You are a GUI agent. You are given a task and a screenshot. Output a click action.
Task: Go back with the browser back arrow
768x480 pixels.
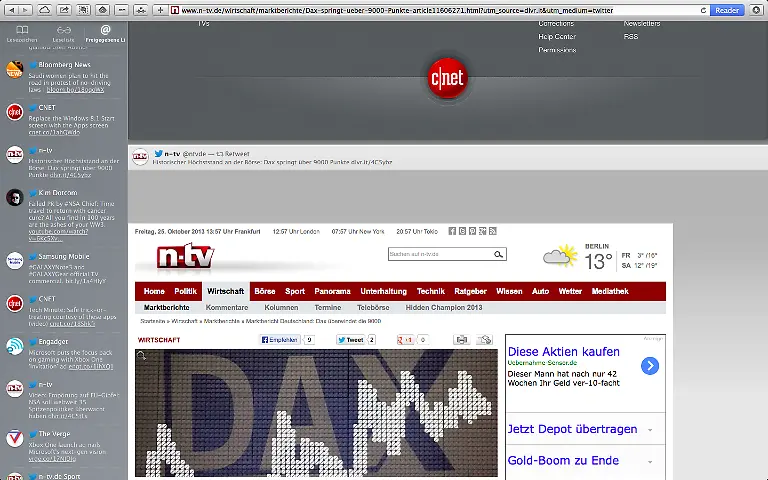(11, 10)
